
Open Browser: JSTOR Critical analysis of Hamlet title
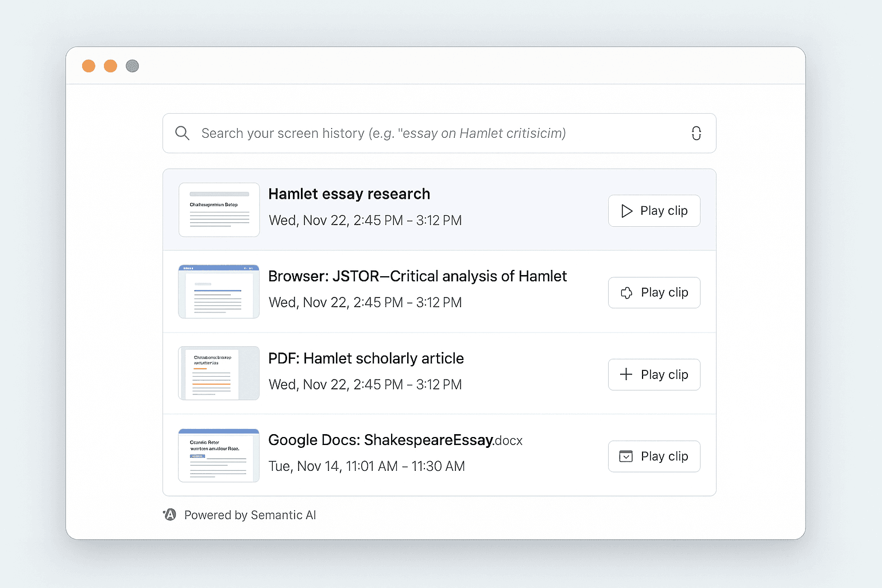coord(417,276)
